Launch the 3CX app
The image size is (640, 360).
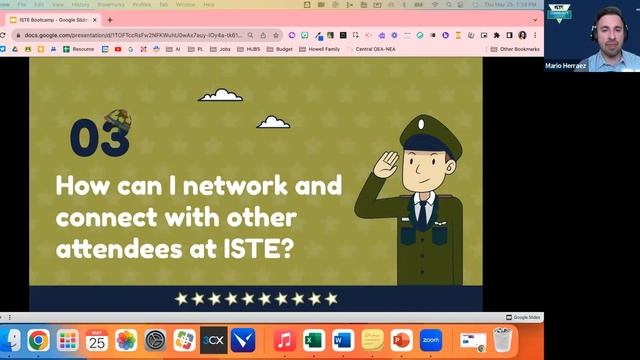click(213, 340)
